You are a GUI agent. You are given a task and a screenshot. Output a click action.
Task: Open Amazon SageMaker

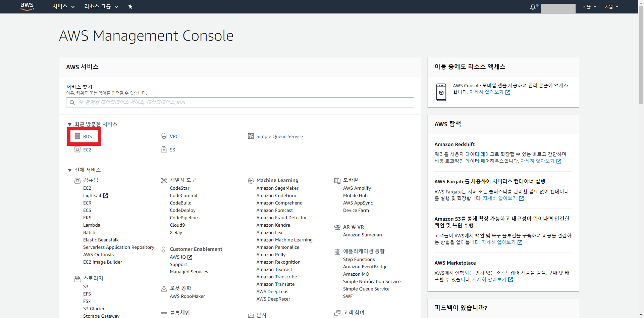pos(277,188)
